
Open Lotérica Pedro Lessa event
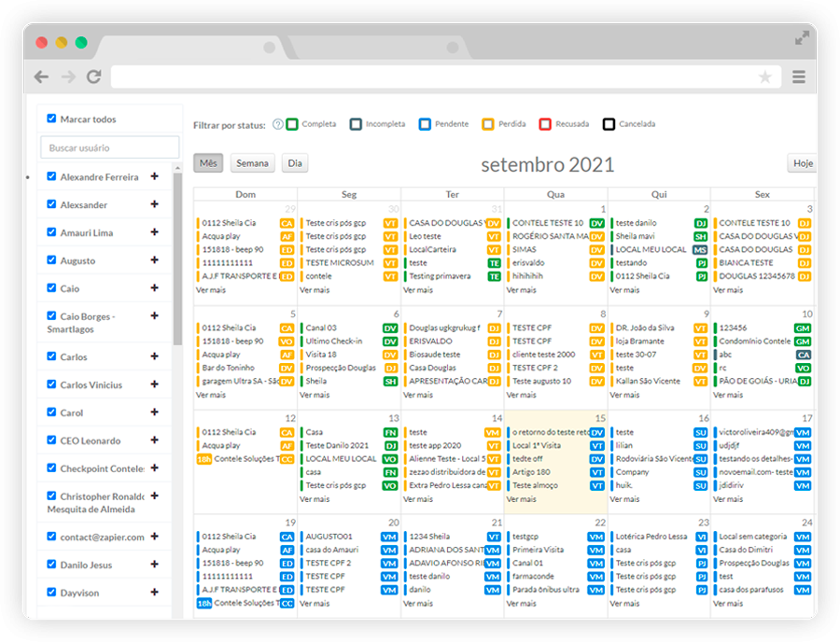pos(659,536)
